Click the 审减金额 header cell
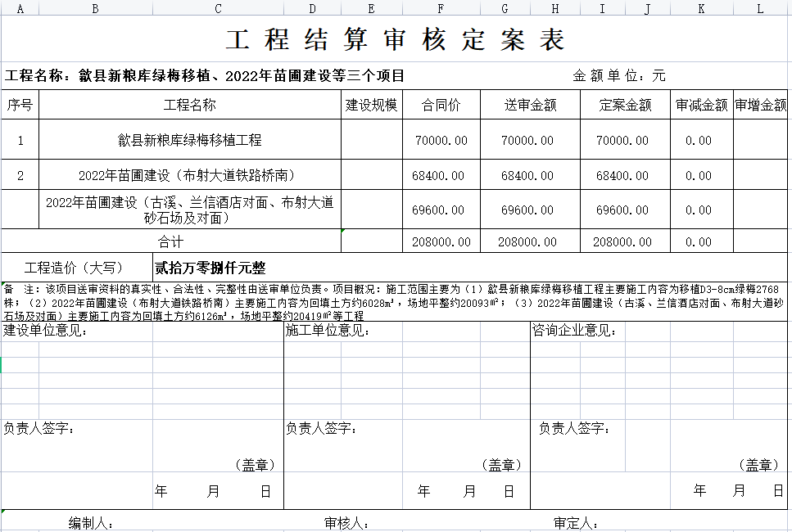Image resolution: width=792 pixels, height=532 pixels. tap(701, 105)
